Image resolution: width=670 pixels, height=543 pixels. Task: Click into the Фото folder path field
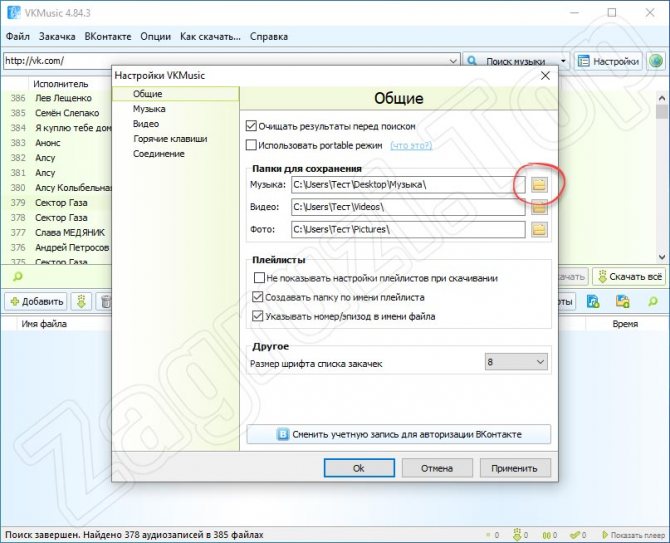(408, 229)
